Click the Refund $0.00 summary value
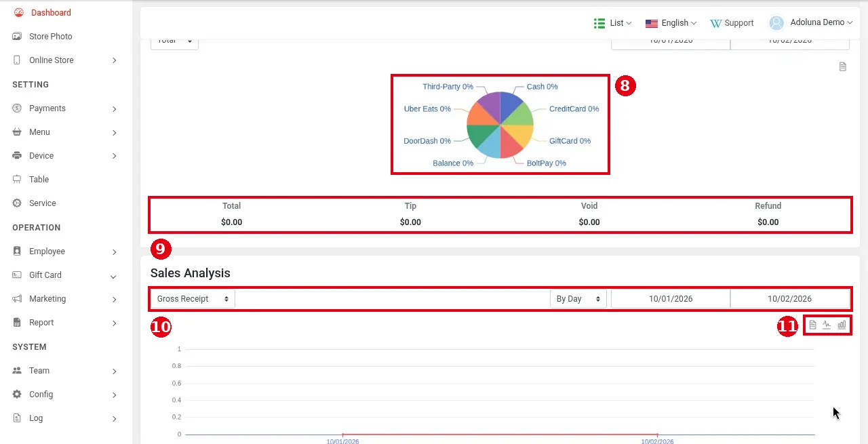Viewport: 868px width, 444px height. (768, 222)
